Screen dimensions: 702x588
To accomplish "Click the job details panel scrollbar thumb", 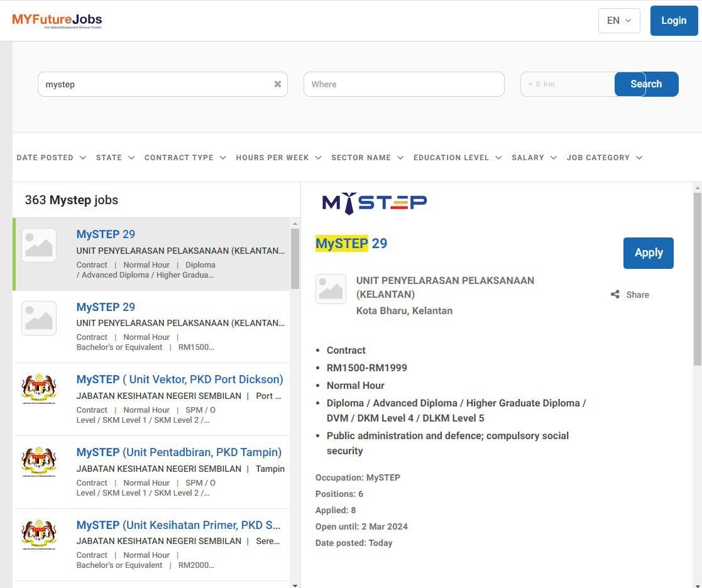I will point(697,279).
